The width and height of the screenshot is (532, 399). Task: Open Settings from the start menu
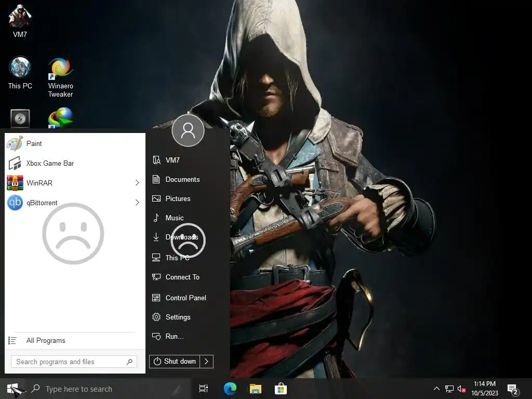coord(188,317)
